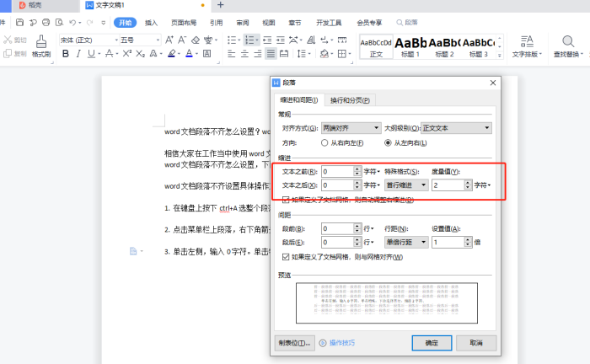Click the operation tips help icon
This screenshot has width=590, height=364.
[323, 343]
